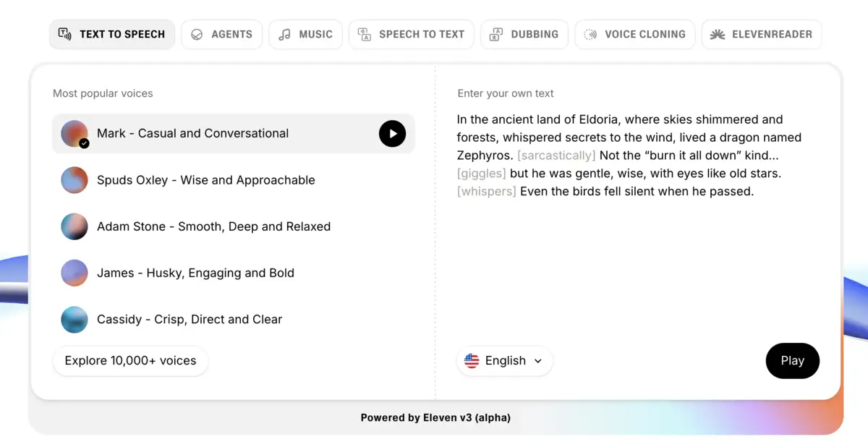Click the Text to Speech tab icon

pos(64,34)
